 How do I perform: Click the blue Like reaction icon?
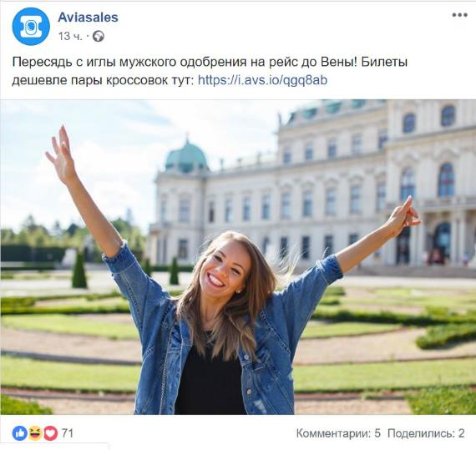(20, 433)
